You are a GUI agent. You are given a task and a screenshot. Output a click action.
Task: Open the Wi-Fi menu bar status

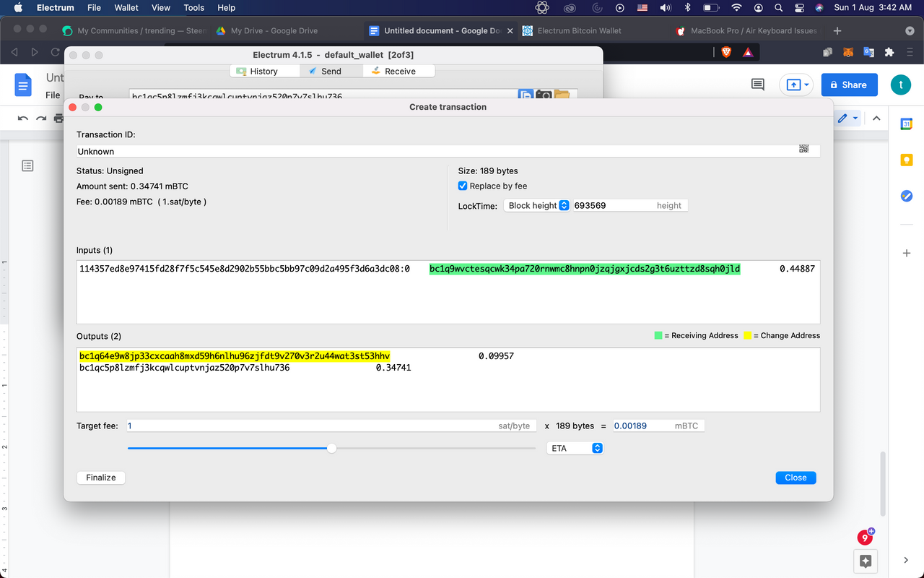[736, 7]
